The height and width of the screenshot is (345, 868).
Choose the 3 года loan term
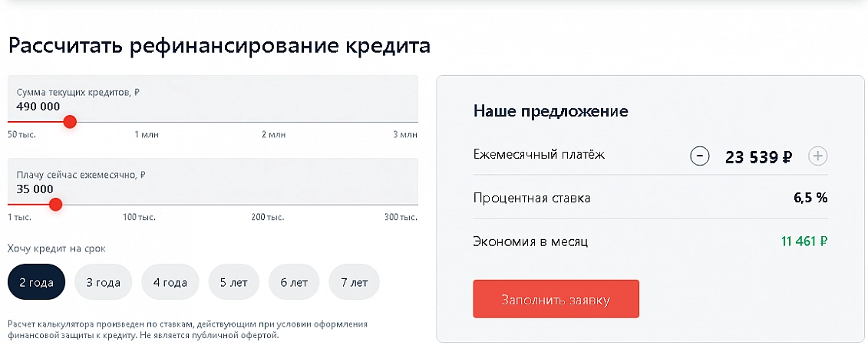103,282
